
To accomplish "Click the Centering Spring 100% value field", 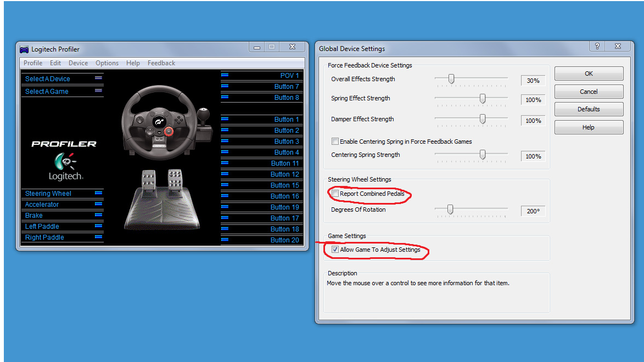I will [533, 156].
